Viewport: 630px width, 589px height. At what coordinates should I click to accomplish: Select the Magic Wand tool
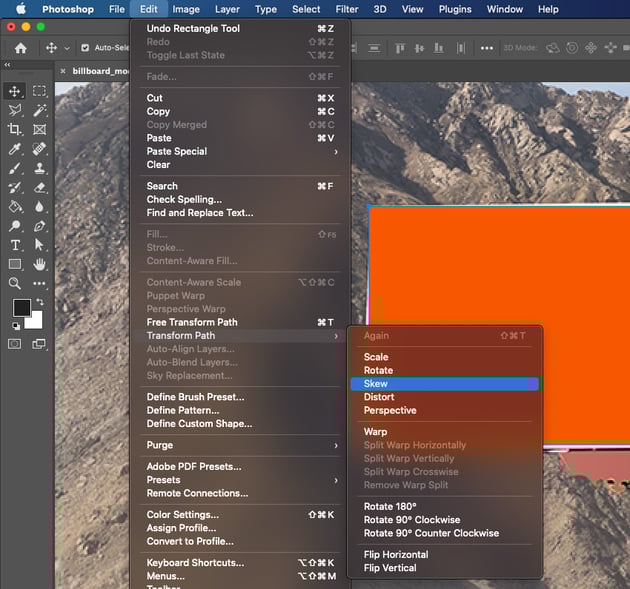(x=40, y=110)
